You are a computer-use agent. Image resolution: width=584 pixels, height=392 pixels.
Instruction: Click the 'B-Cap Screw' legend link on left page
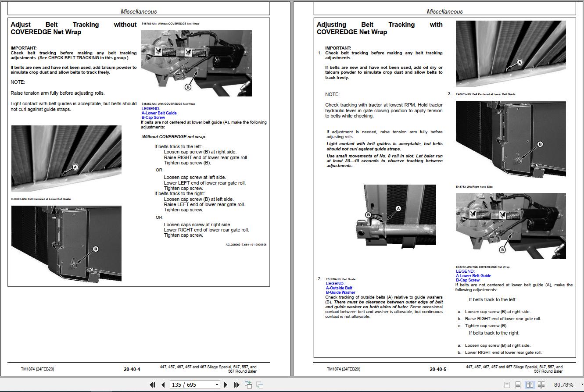pyautogui.click(x=153, y=118)
